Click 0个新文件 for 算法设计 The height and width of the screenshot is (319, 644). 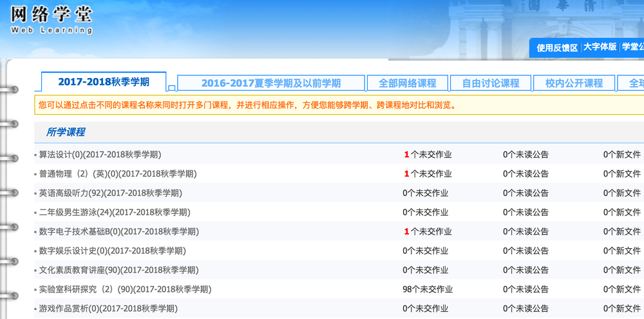coord(622,155)
